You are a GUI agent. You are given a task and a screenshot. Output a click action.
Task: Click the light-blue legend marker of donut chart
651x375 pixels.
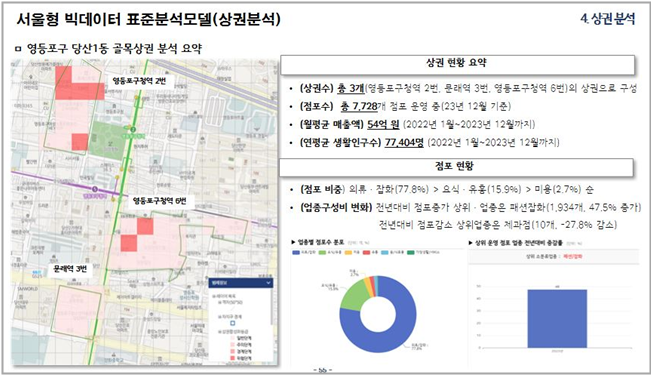pyautogui.click(x=384, y=252)
